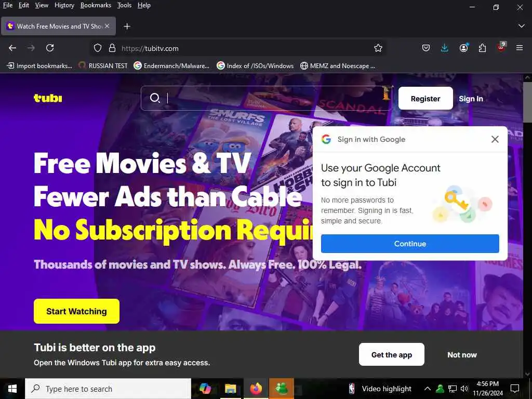The image size is (532, 399).
Task: Open Copilot from the taskbar
Action: pos(205,389)
